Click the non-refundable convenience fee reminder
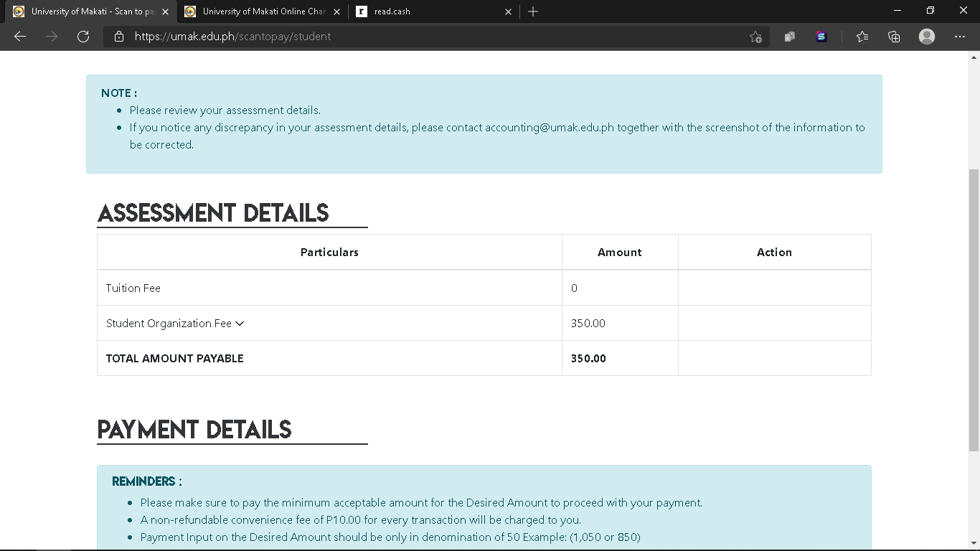Image resolution: width=980 pixels, height=551 pixels. coord(361,520)
